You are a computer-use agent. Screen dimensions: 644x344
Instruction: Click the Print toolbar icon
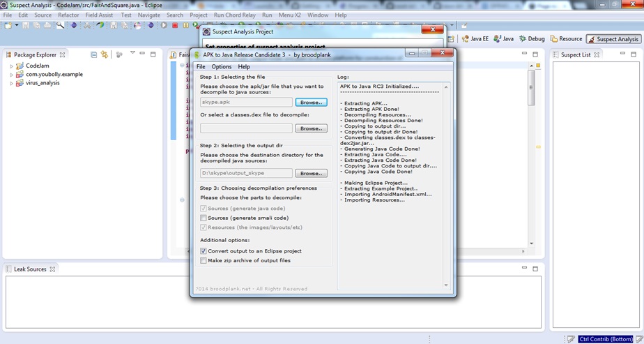click(47, 25)
